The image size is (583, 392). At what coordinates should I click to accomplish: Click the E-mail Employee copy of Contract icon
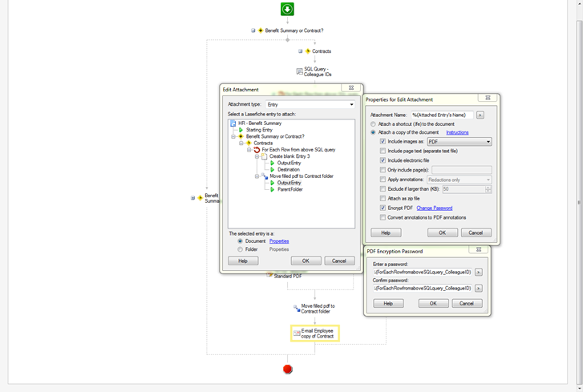[x=297, y=333]
